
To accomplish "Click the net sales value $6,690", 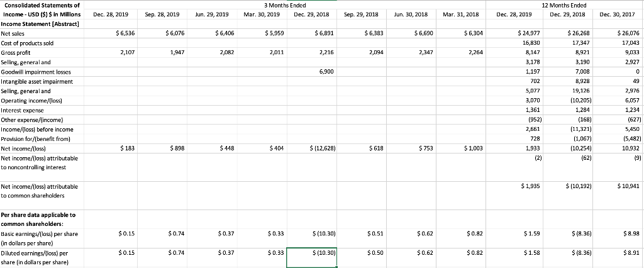I will point(423,34).
